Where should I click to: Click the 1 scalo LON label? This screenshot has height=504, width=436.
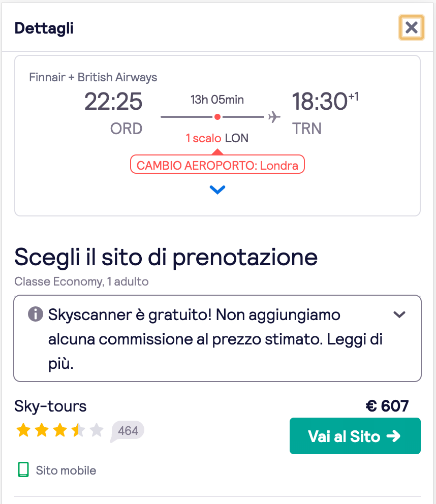point(217,138)
